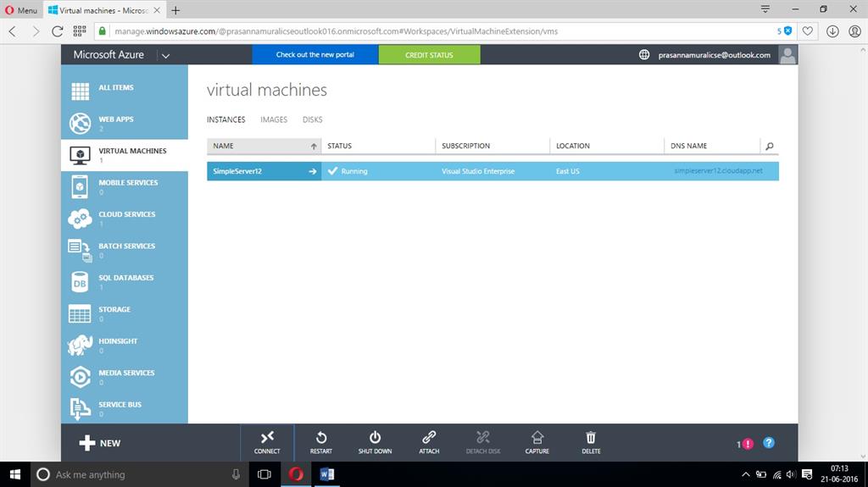Image resolution: width=868 pixels, height=487 pixels.
Task: Create a new resource with NEW
Action: tap(100, 443)
